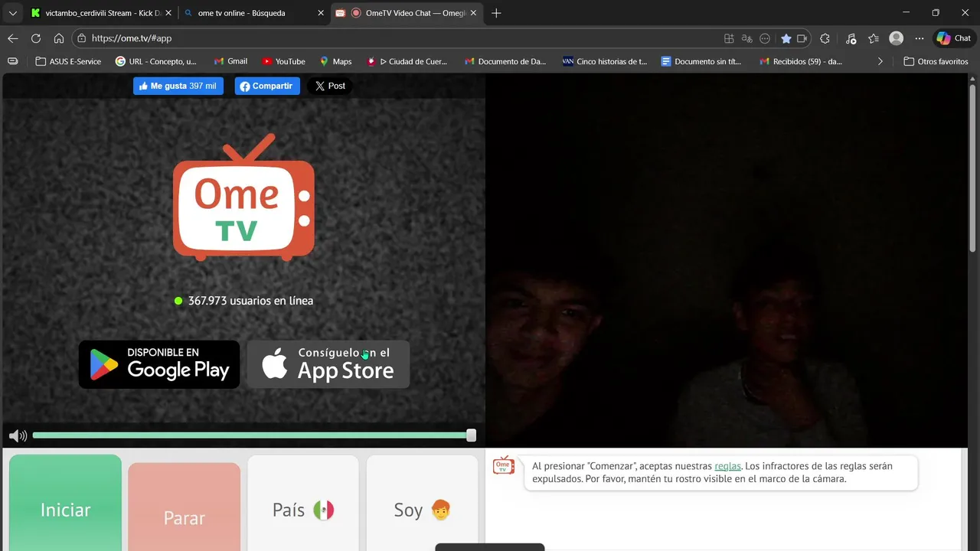
Task: Click the apps icon in the address bar
Action: (x=729, y=38)
